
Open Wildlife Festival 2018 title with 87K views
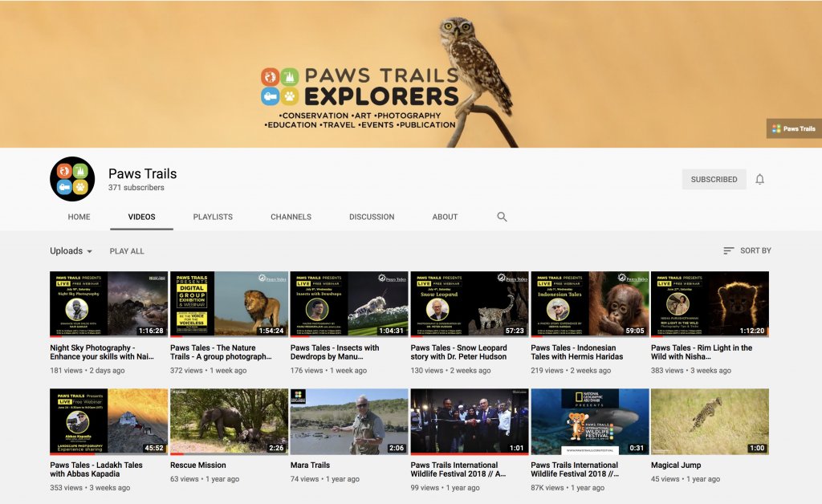[x=575, y=469]
